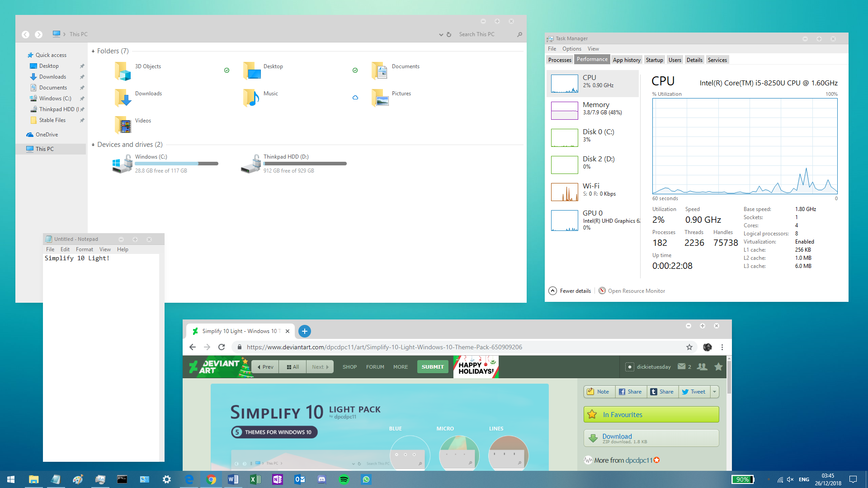Refresh This PC using the refresh icon

449,34
